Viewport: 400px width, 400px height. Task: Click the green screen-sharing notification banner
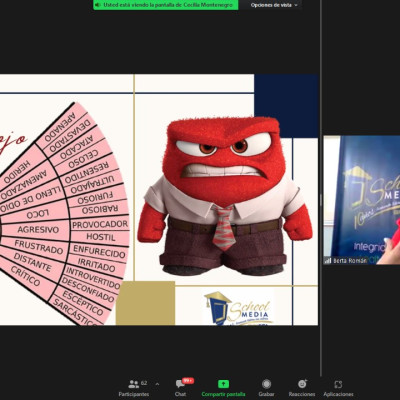[x=166, y=5]
